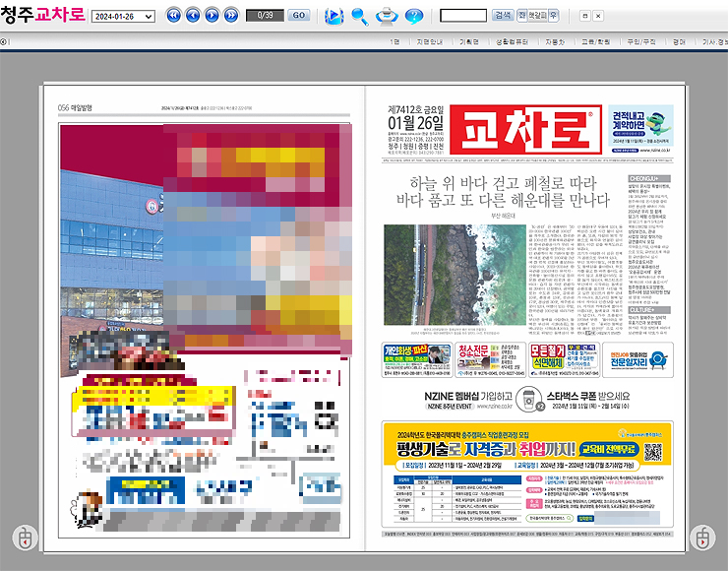Click the 부산 해운대 subheading
Screen dimensions: 728x571
(503, 216)
